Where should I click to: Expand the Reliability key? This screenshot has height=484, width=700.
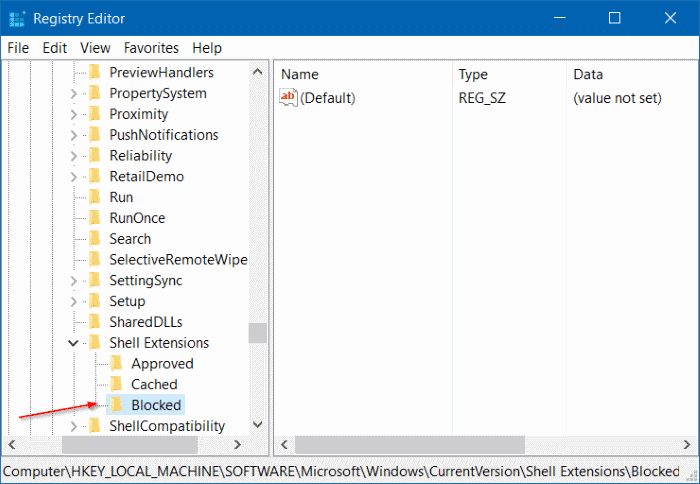tap(74, 156)
